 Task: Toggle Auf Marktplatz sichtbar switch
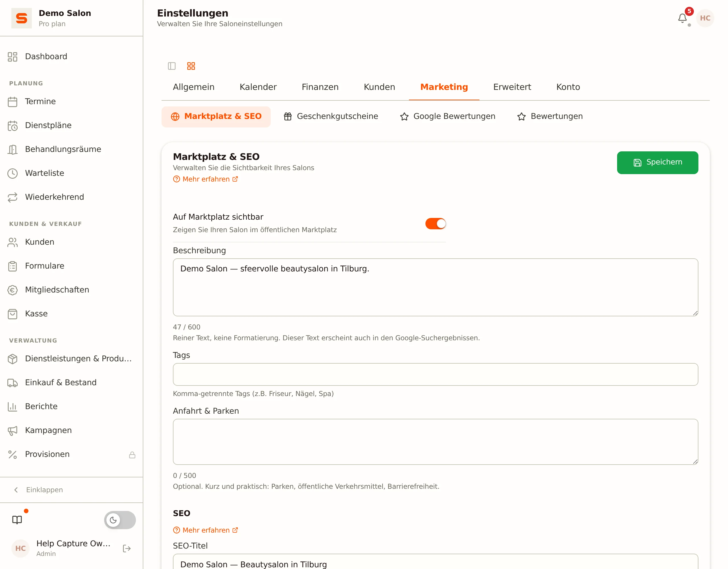pyautogui.click(x=435, y=223)
